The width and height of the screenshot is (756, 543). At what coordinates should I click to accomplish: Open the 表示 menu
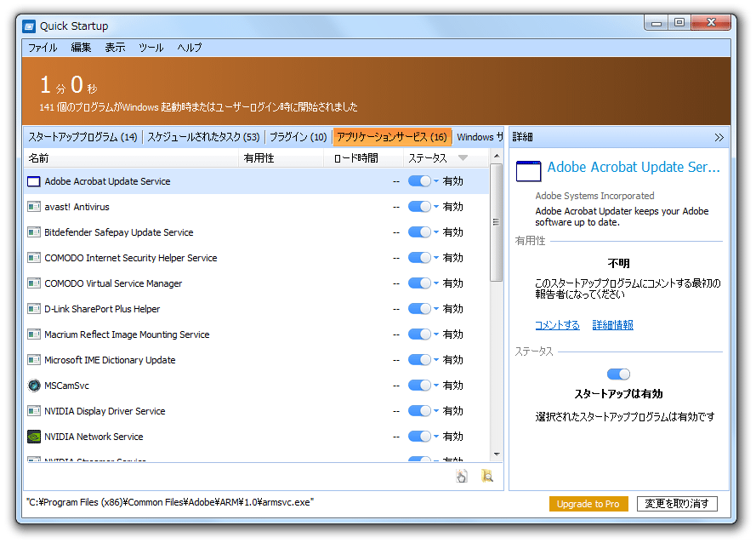[x=116, y=48]
